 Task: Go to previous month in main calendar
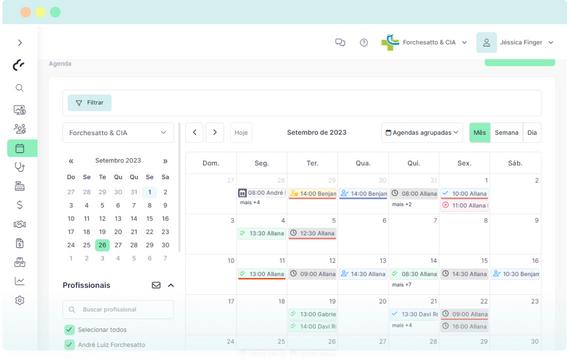pos(195,132)
